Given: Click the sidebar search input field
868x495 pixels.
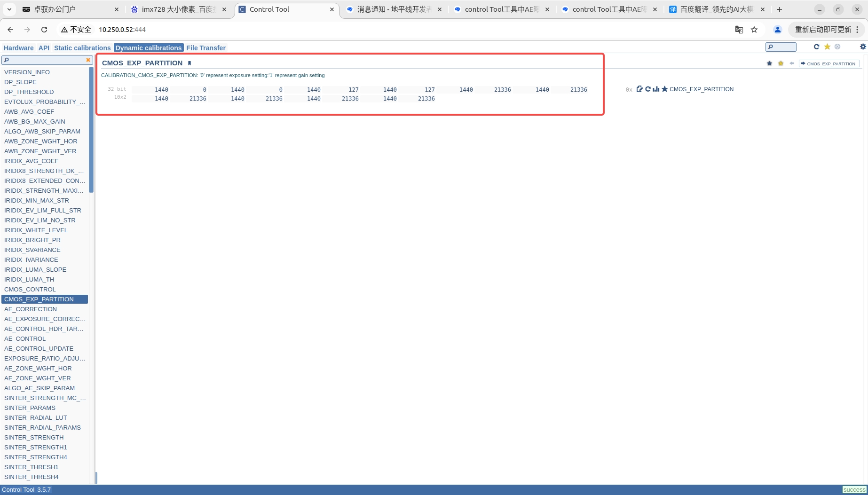Looking at the screenshot, I should (45, 60).
